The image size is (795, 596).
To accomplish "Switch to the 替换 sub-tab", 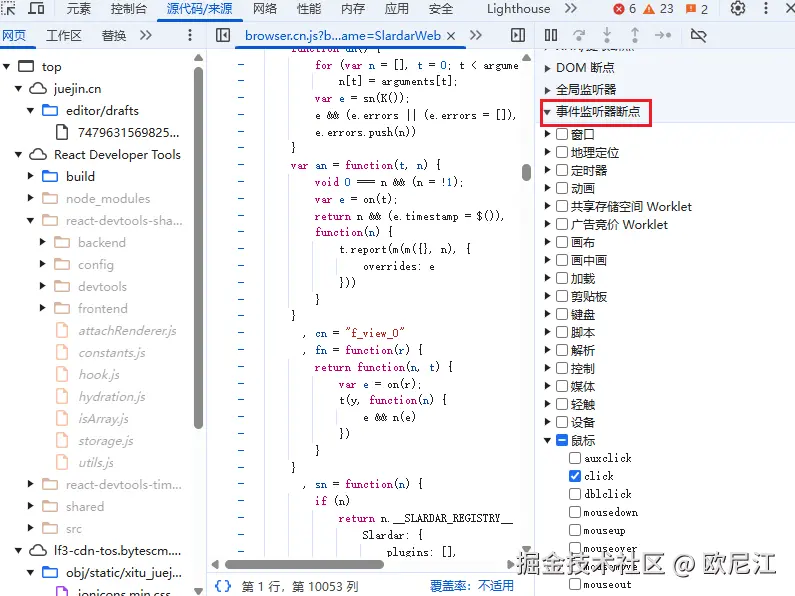I will 114,35.
